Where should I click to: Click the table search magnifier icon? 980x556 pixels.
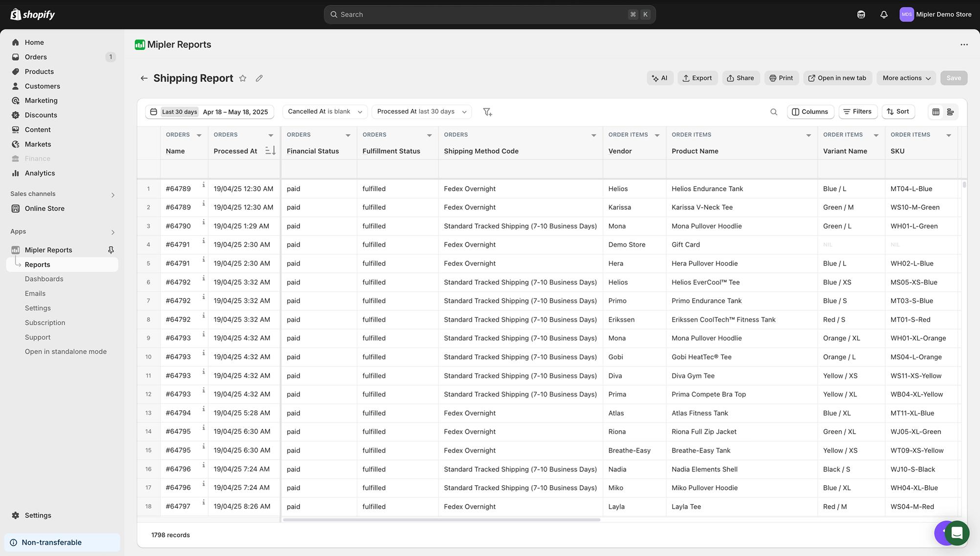[774, 112]
